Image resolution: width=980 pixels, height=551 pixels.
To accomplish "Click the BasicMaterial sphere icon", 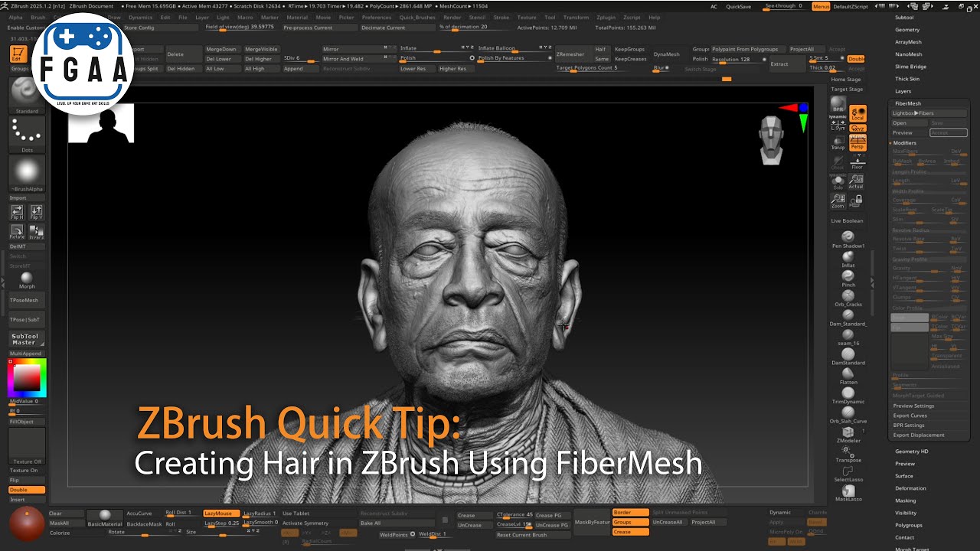I will 104,518.
